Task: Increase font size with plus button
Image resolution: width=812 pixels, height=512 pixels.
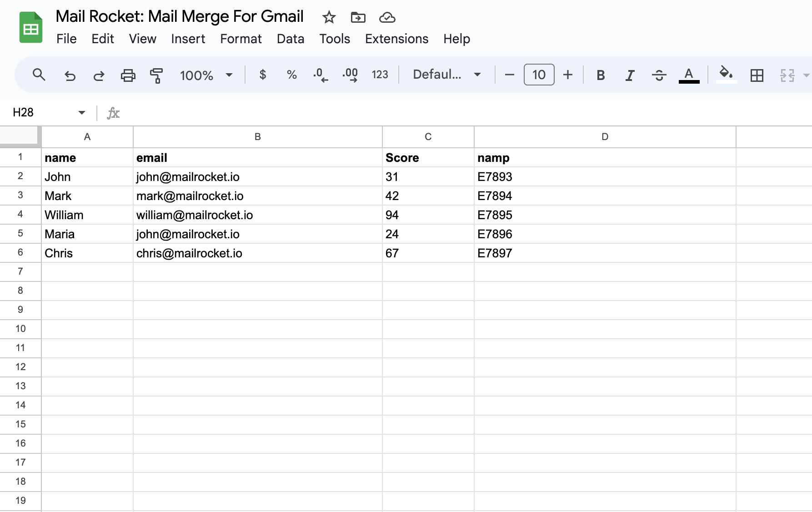Action: tap(567, 75)
